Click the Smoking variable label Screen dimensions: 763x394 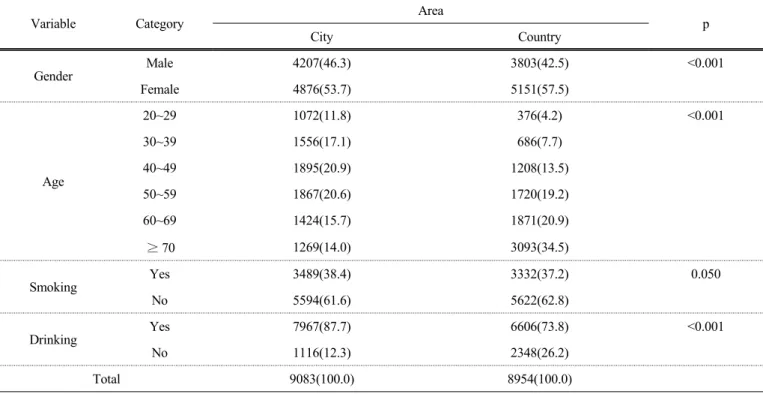point(54,287)
